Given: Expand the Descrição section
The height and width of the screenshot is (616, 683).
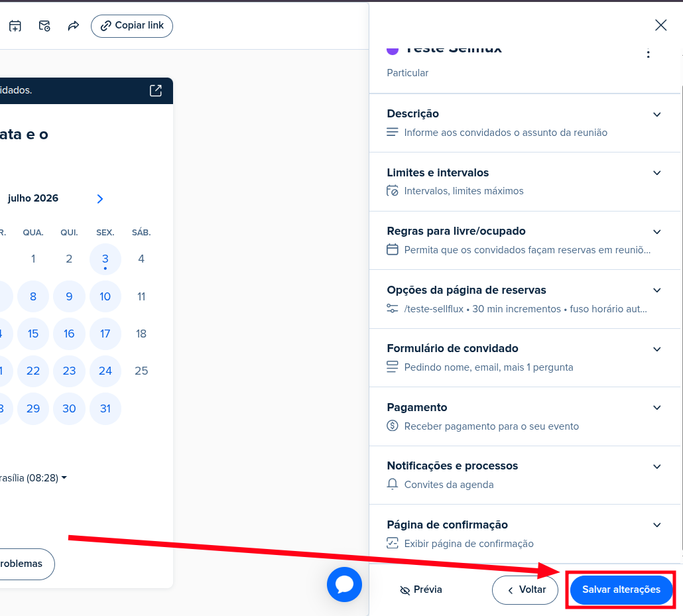Looking at the screenshot, I should pyautogui.click(x=525, y=123).
